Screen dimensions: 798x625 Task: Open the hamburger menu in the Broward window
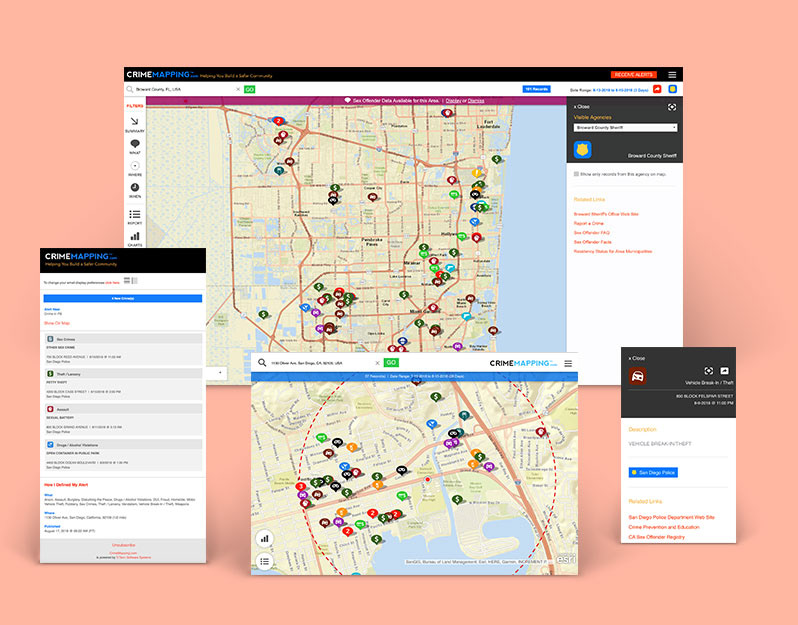(672, 74)
